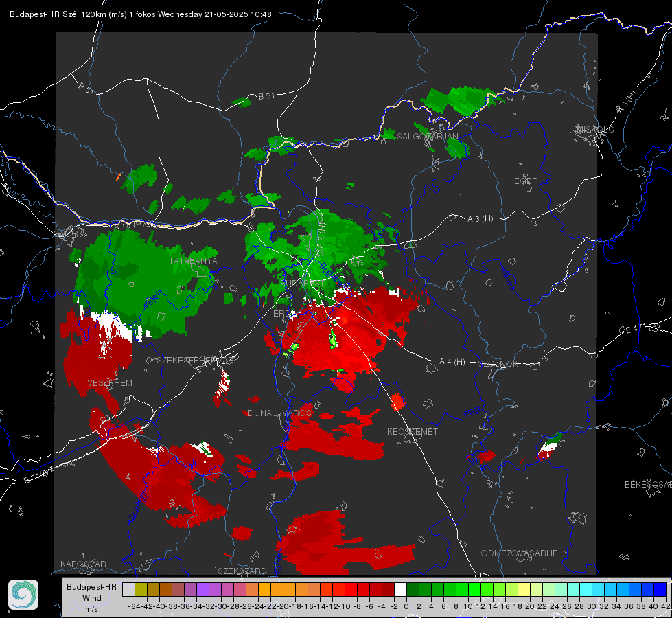Pick the cyan swatch between 28 and 30
Screen dimensions: 672x618
(x=586, y=589)
